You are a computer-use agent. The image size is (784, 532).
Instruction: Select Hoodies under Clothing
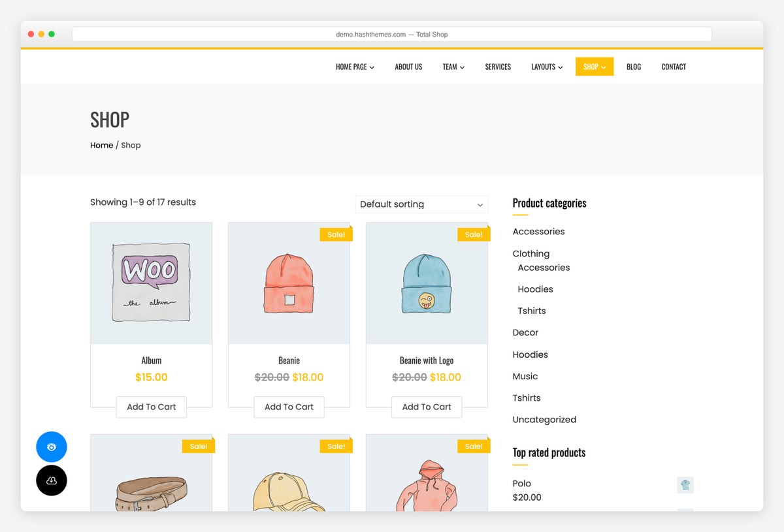(x=535, y=289)
